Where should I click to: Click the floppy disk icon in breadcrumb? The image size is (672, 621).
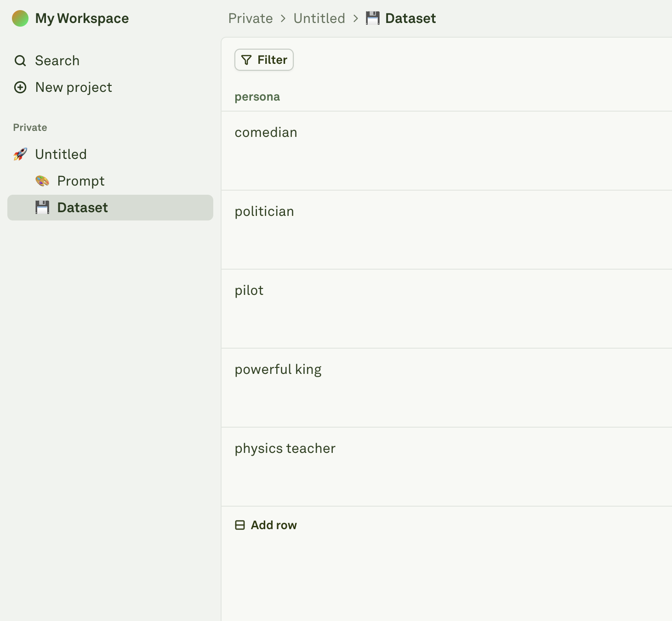[x=373, y=18]
